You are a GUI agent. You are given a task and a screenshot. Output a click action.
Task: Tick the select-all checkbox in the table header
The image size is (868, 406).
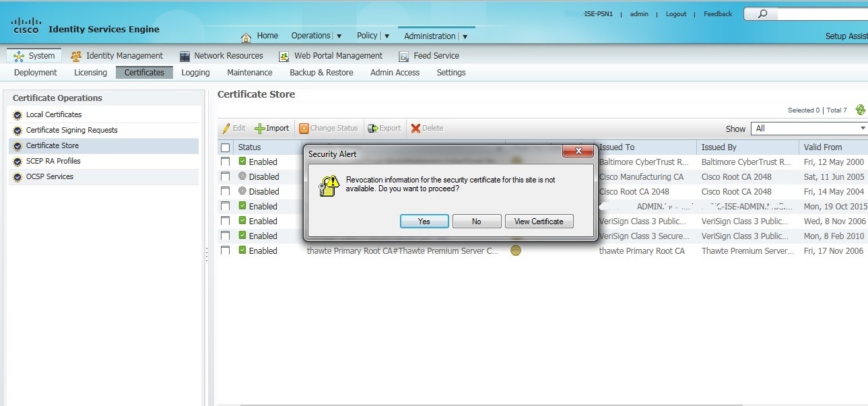(225, 147)
